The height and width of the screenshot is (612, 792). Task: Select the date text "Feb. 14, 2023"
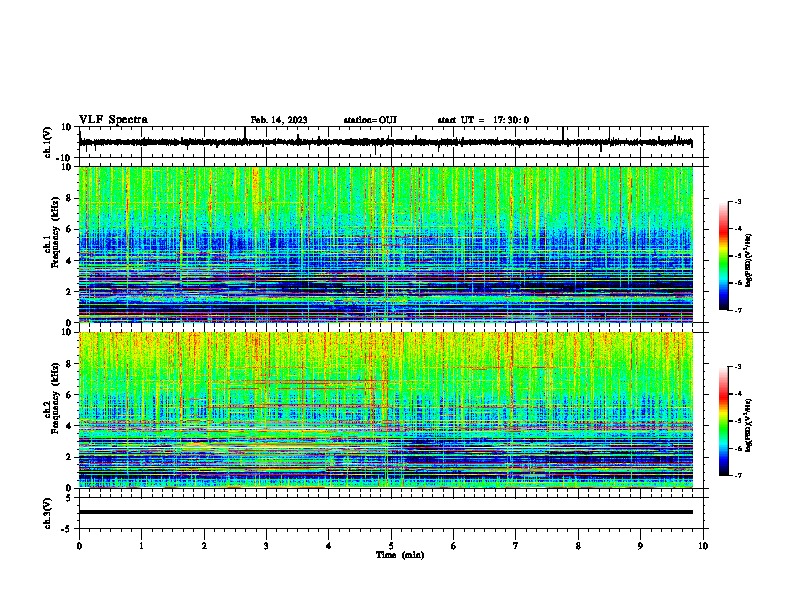[279, 120]
